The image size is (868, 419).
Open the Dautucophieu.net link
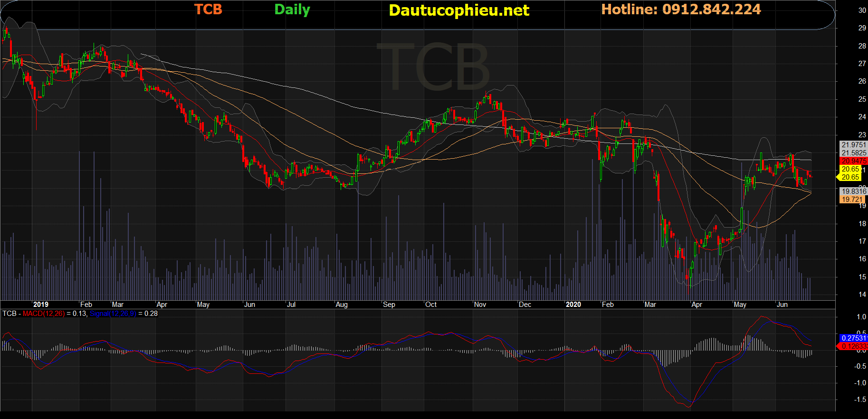458,10
